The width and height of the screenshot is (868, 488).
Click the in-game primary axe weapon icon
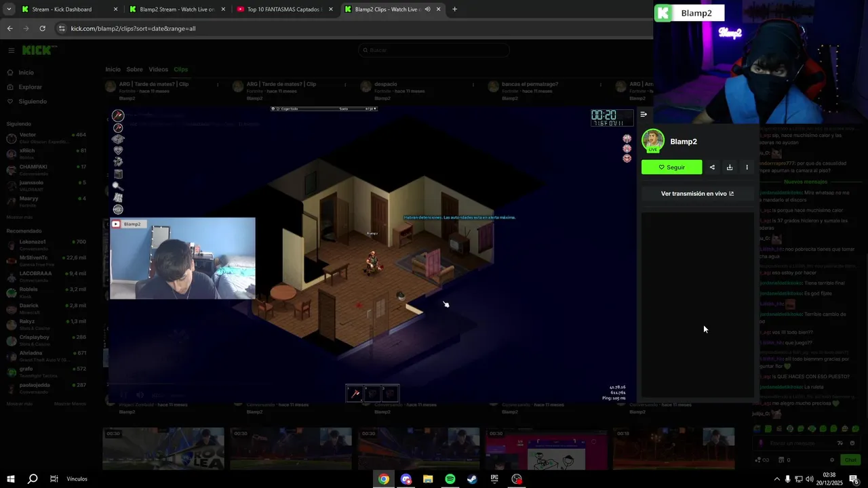(x=118, y=115)
